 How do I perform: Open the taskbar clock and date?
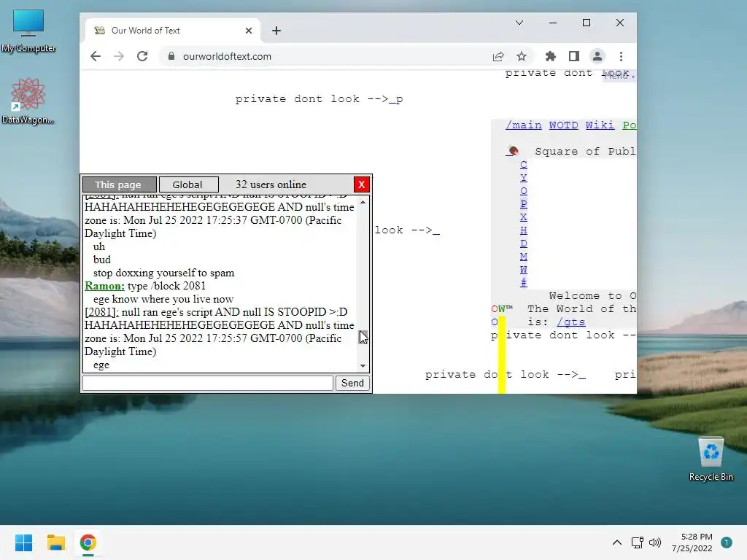tap(692, 542)
